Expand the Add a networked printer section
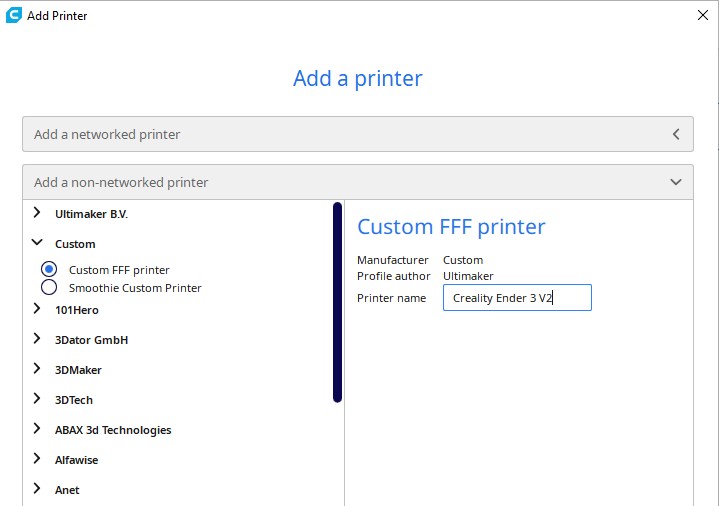 [x=676, y=134]
